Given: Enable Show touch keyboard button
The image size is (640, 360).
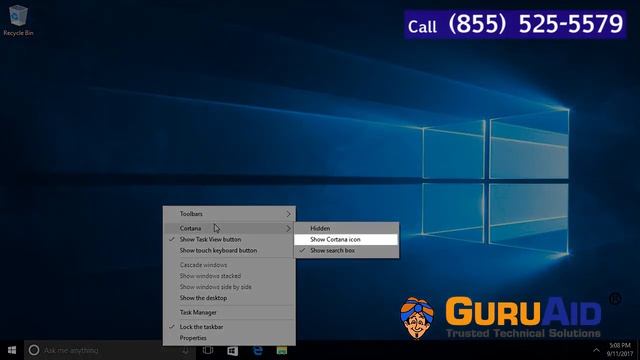Looking at the screenshot, I should tap(229, 251).
